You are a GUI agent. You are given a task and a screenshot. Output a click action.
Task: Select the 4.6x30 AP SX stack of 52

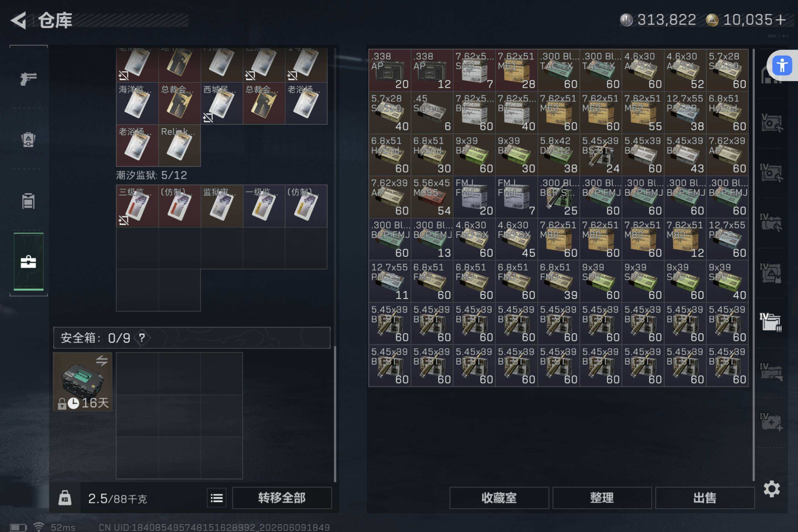tap(685, 70)
